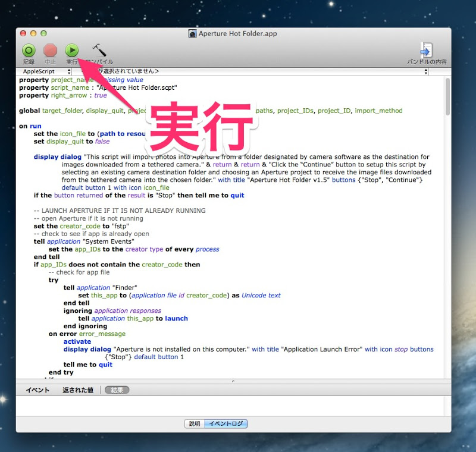Switch to the 返された値 tab
Image resolution: width=476 pixels, height=452 pixels.
[78, 390]
